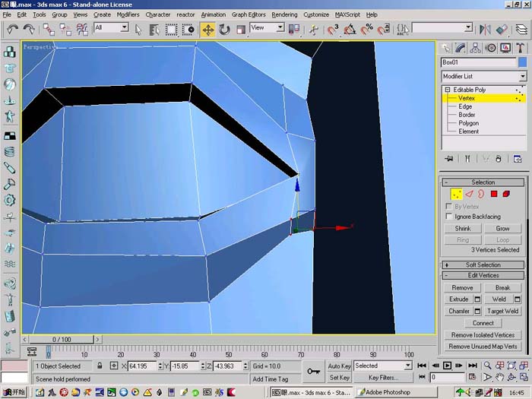Switch to Adobe Photoshop in the taskbar
The width and height of the screenshot is (532, 399).
(396, 392)
